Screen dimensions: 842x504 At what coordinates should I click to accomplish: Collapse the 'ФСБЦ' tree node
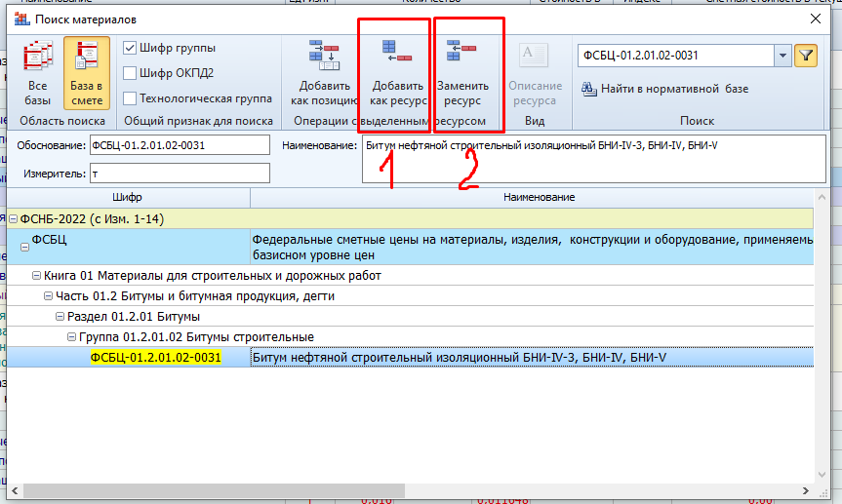[x=24, y=248]
